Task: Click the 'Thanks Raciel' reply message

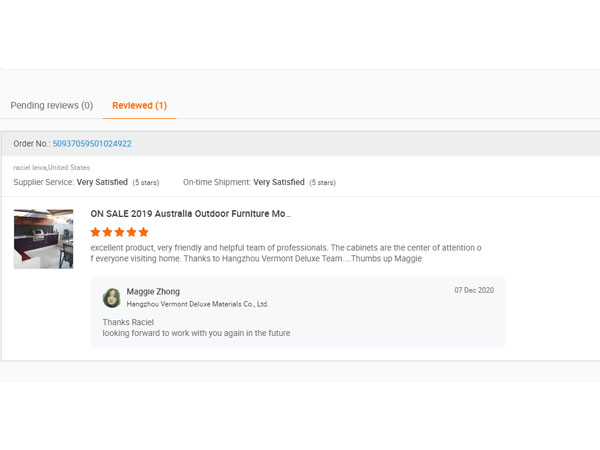Action: pyautogui.click(x=128, y=322)
